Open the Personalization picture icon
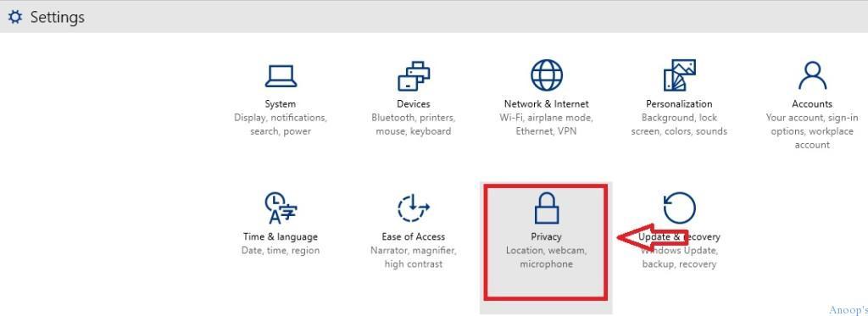868x316 pixels. (x=679, y=75)
